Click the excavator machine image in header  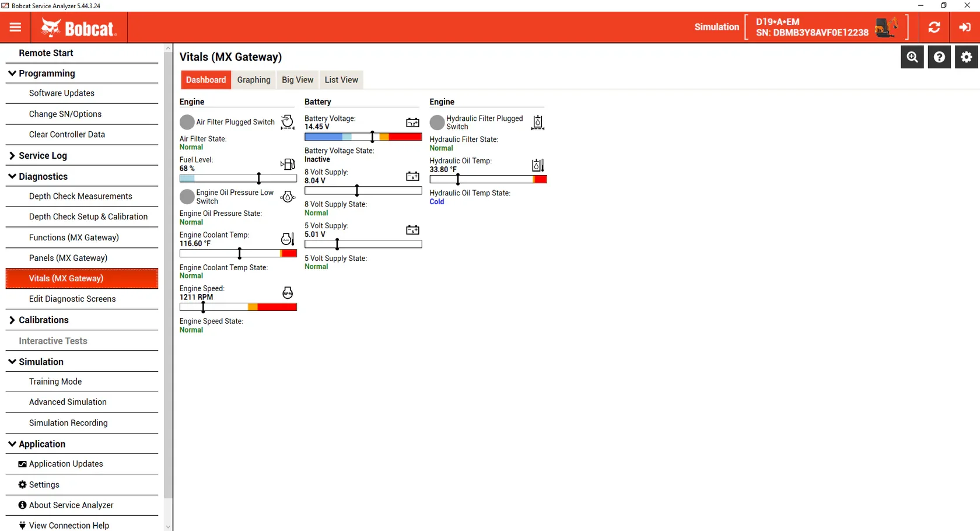pos(887,27)
